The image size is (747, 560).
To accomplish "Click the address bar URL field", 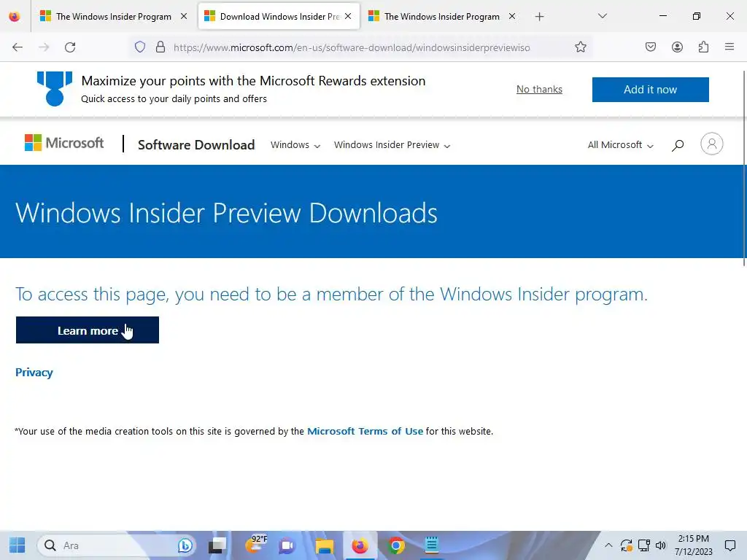I will 352,47.
